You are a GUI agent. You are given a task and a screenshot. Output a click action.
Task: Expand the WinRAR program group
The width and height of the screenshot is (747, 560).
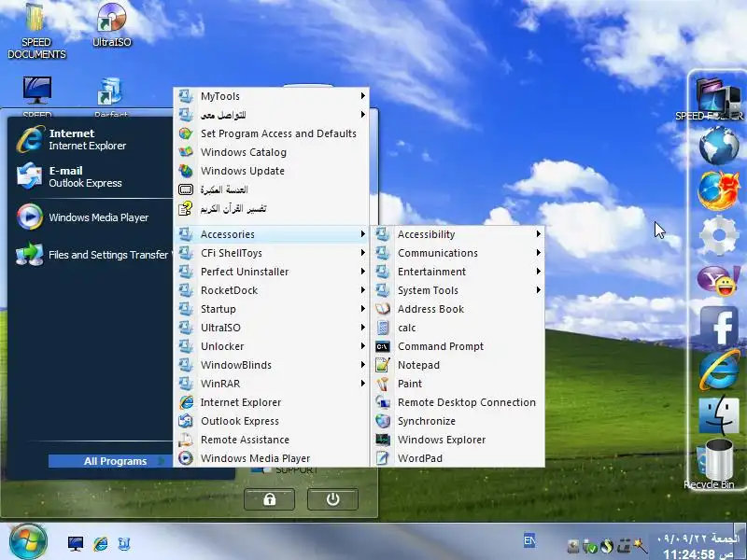pyautogui.click(x=272, y=384)
